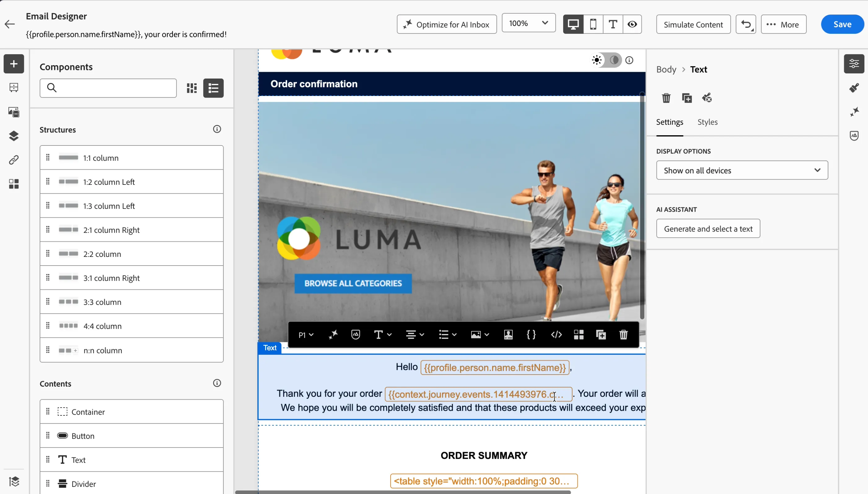
Task: Switch to plain text view
Action: coord(613,24)
